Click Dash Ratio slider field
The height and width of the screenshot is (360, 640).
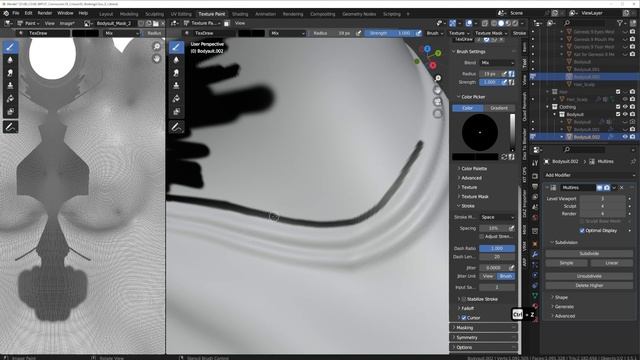click(x=497, y=248)
